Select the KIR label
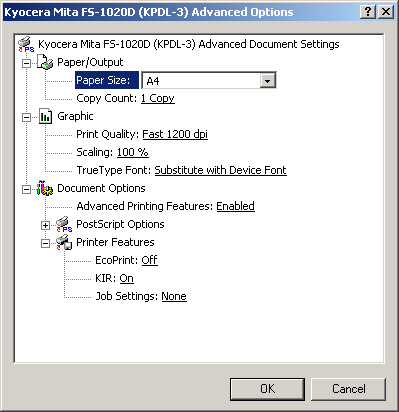This screenshot has height=412, width=399. click(x=105, y=278)
